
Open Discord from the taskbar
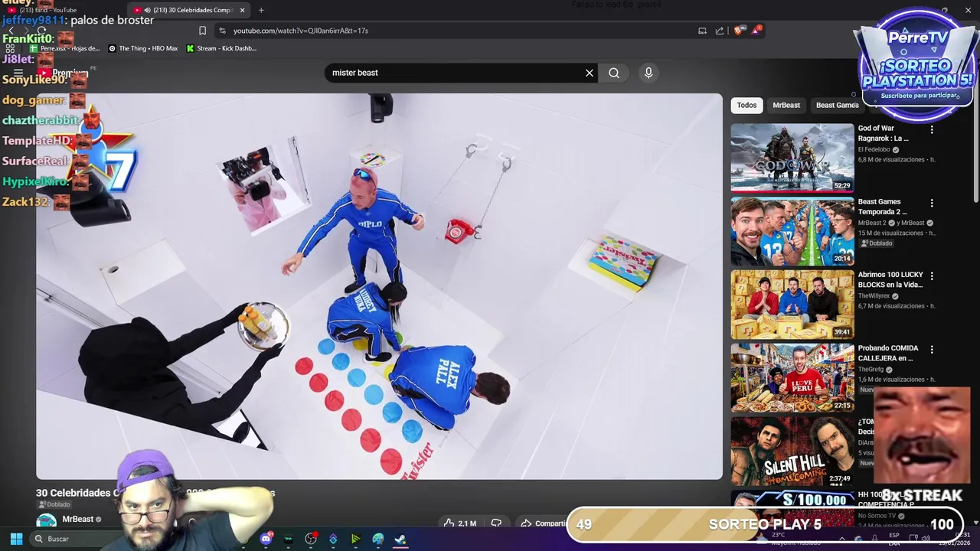point(266,539)
